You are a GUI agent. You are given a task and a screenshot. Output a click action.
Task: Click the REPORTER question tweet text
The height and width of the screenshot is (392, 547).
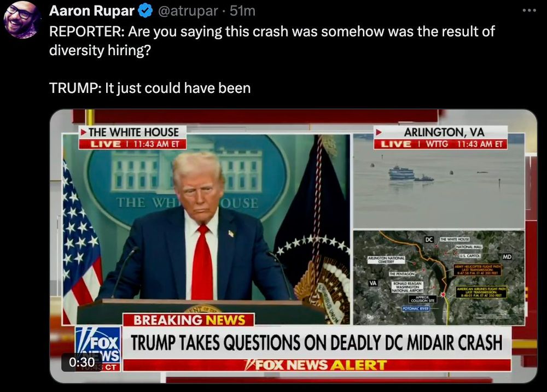[x=272, y=41]
